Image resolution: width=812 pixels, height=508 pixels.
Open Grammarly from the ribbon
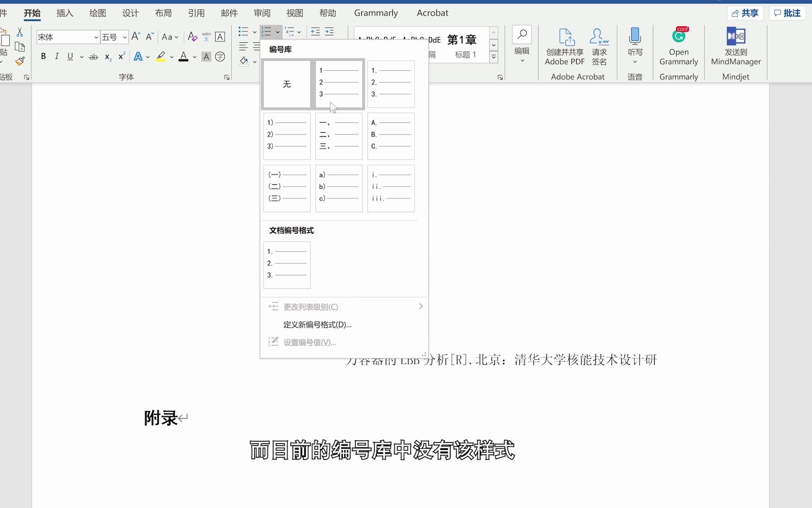tap(679, 46)
